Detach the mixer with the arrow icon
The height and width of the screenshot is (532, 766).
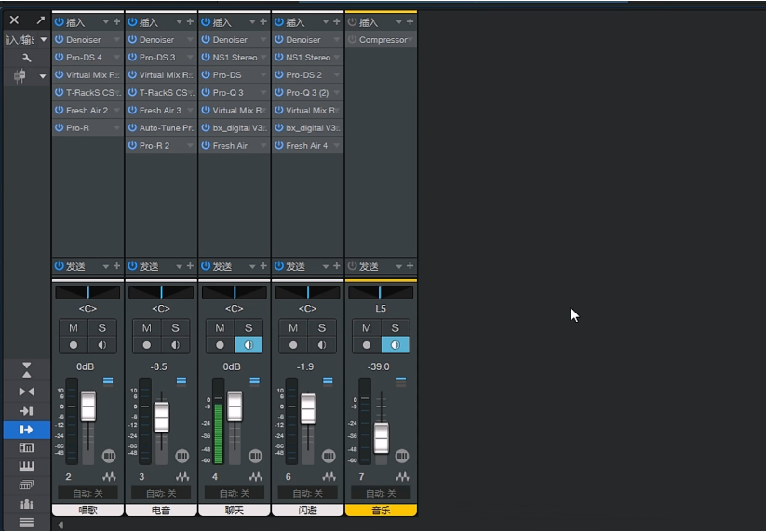point(40,20)
